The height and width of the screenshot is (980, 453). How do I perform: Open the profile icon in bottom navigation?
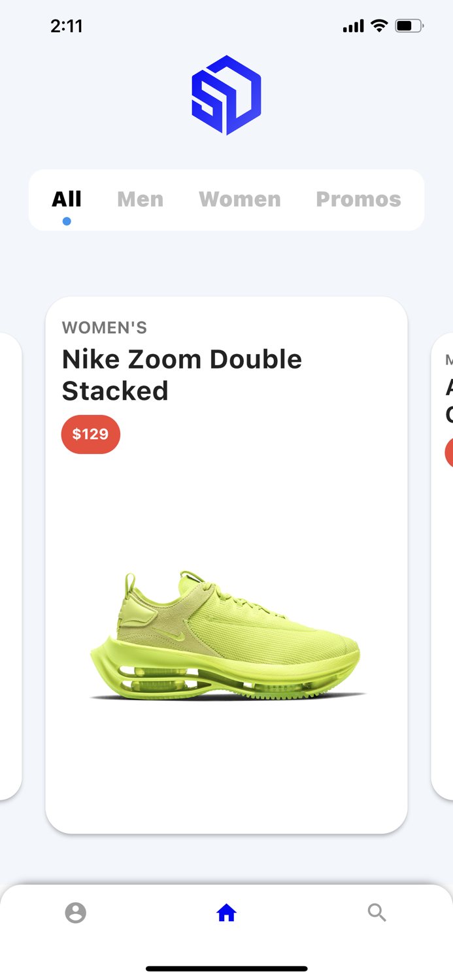(75, 913)
